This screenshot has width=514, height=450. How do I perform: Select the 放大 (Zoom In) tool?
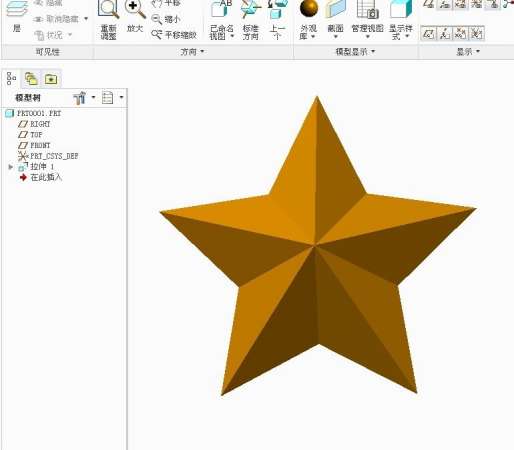click(x=135, y=16)
